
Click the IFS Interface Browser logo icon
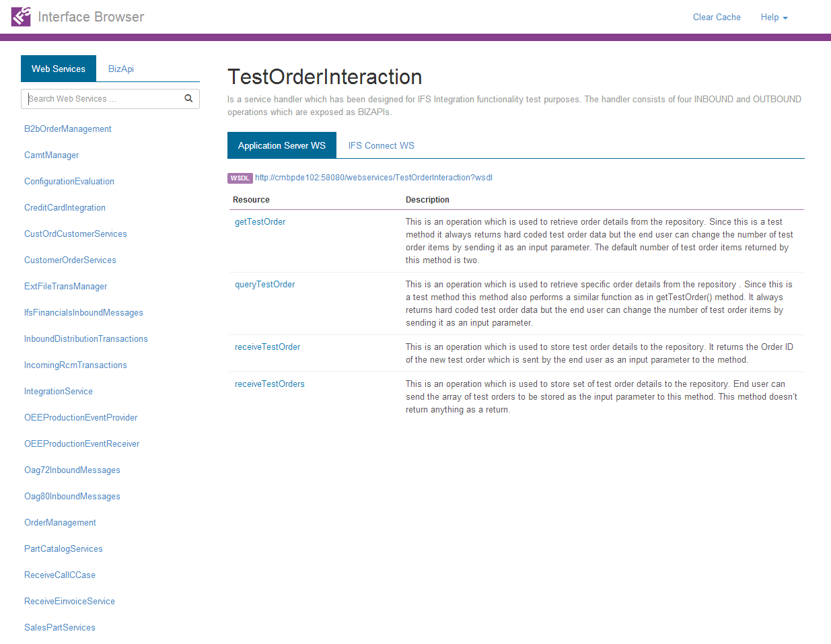point(20,16)
